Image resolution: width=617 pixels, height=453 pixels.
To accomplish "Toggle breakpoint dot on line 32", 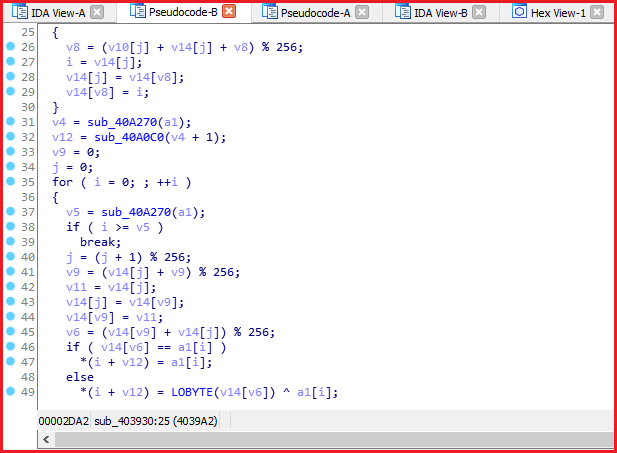I will tap(11, 137).
